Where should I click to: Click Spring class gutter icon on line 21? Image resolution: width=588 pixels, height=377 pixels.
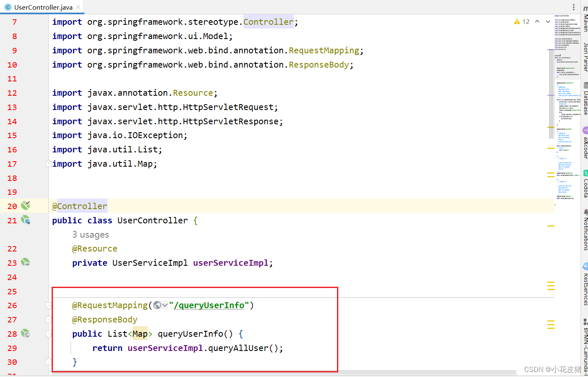(x=26, y=220)
